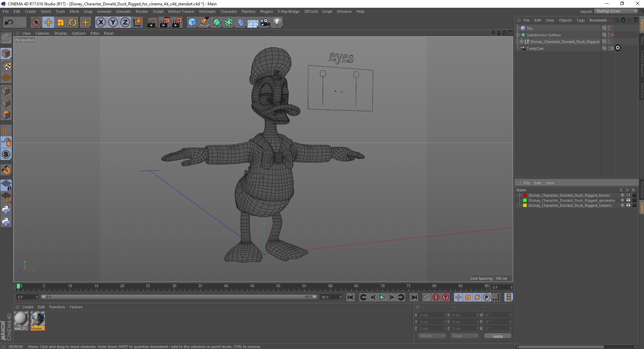Open the spline pen tool
This screenshot has height=349, width=644.
tap(205, 23)
